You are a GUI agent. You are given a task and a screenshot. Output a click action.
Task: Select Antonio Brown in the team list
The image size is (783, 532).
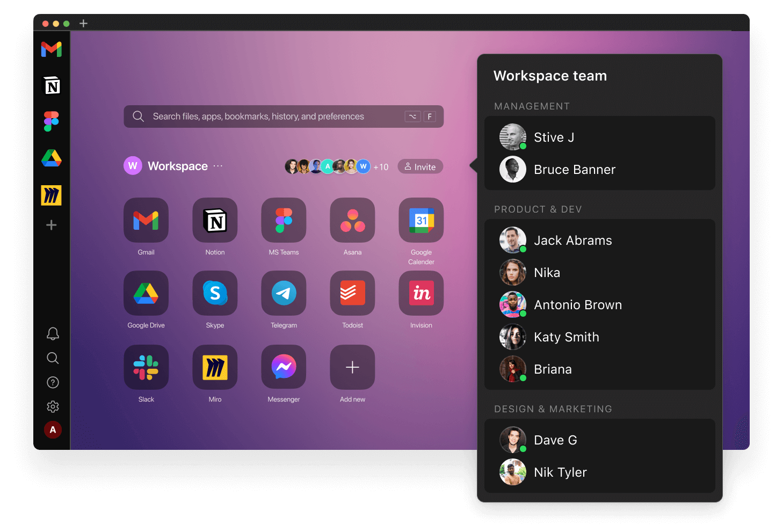click(x=600, y=305)
